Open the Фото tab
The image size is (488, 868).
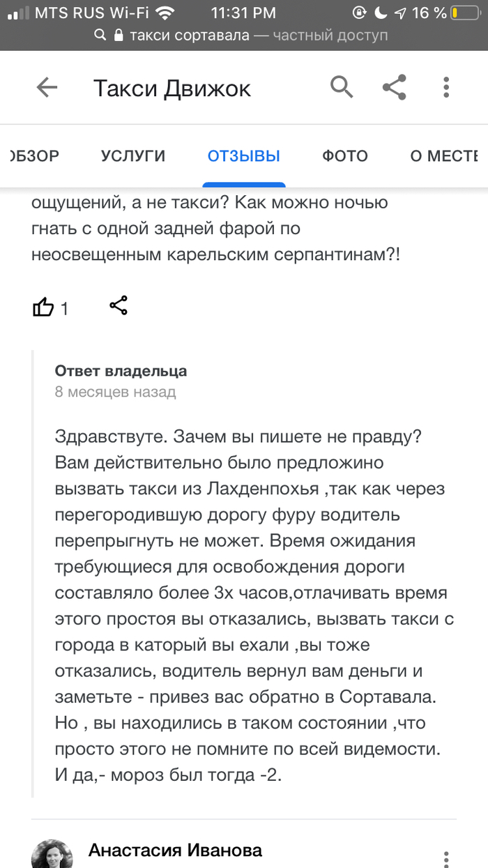coord(345,156)
